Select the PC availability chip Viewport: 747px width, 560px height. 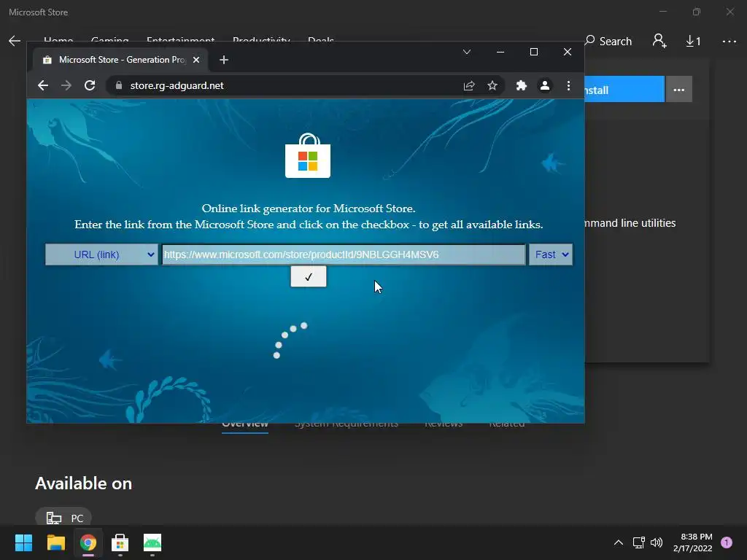(x=63, y=517)
